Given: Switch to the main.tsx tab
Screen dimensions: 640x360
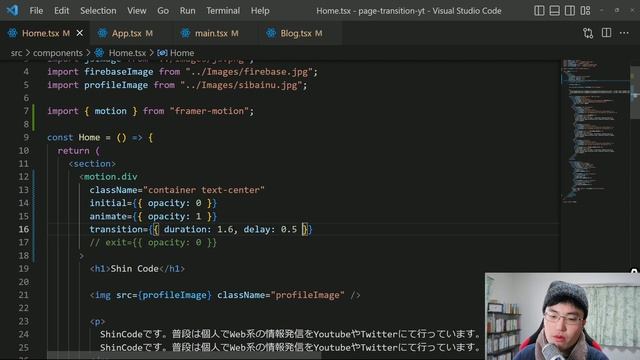Looking at the screenshot, I should point(216,33).
